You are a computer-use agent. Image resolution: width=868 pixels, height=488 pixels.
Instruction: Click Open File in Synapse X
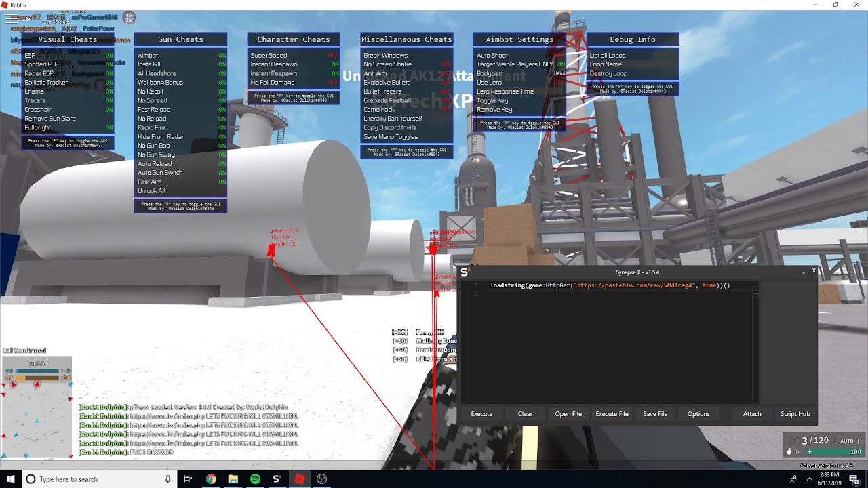(x=568, y=414)
